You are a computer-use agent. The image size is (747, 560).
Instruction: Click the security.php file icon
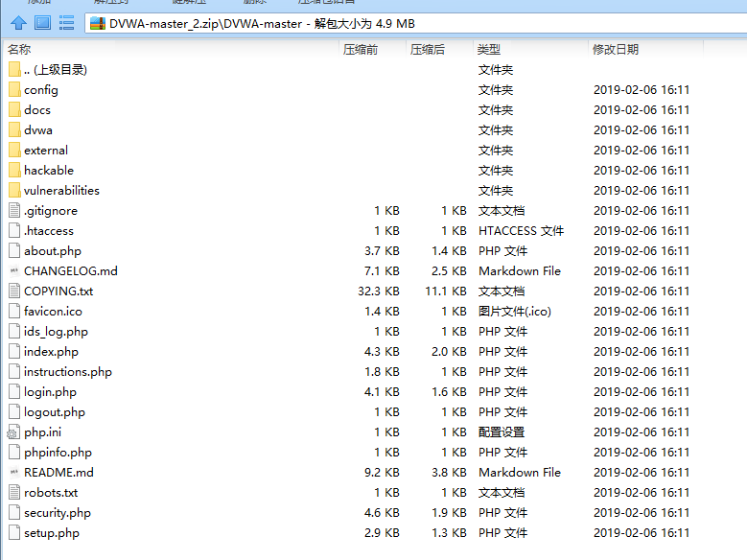(14, 512)
